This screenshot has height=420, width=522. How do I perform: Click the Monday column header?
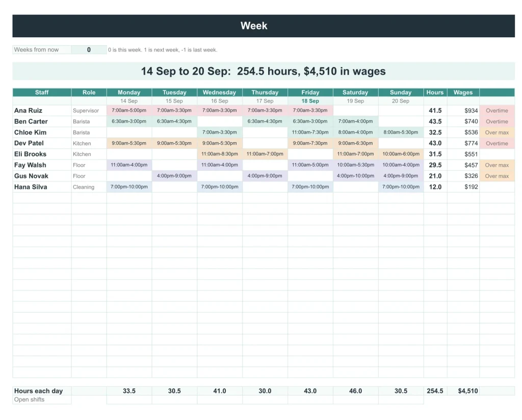129,93
